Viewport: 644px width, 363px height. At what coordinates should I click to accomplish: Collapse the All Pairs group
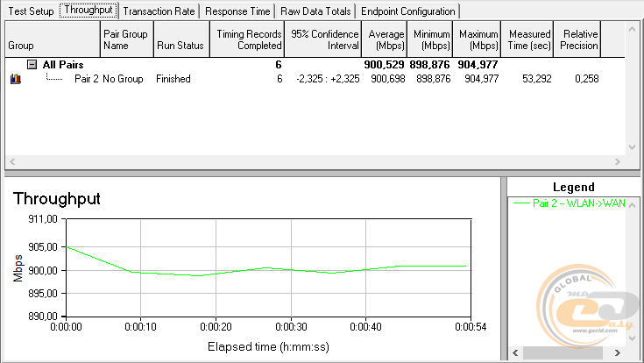click(32, 65)
